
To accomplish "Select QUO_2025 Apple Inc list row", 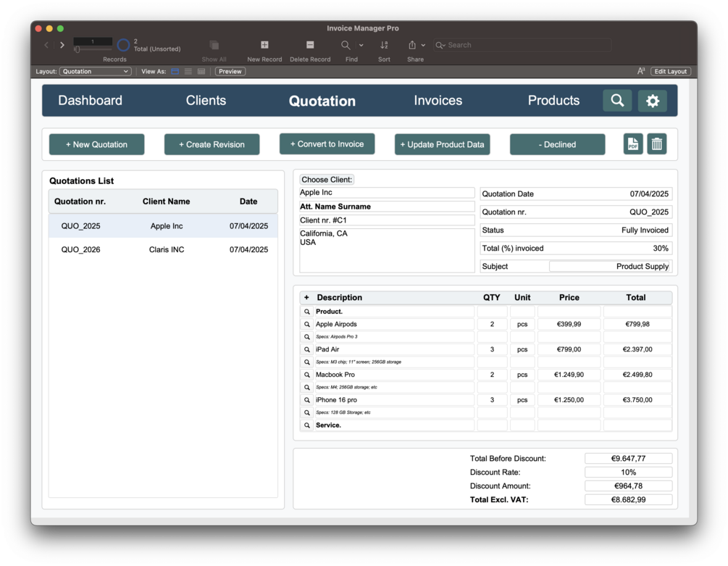I will [x=164, y=226].
